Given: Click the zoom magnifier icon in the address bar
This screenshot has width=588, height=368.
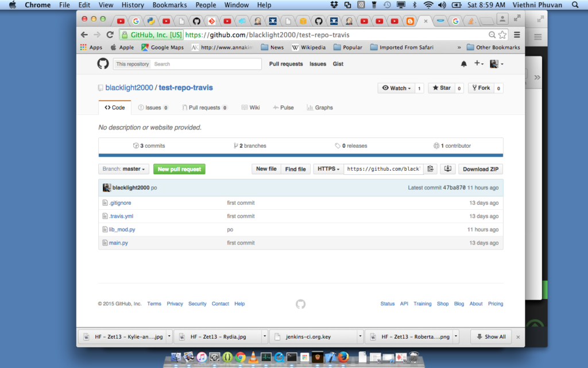Looking at the screenshot, I should 492,35.
